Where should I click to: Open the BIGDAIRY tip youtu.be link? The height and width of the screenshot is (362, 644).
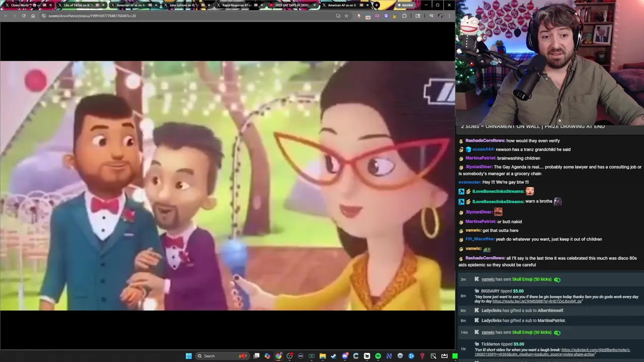(537, 301)
